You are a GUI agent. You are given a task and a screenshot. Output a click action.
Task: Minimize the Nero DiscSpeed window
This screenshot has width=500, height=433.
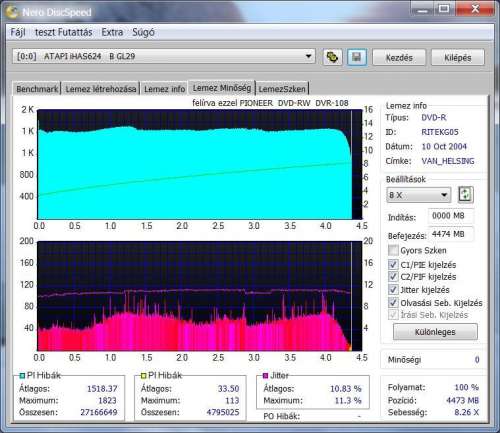[x=422, y=10]
